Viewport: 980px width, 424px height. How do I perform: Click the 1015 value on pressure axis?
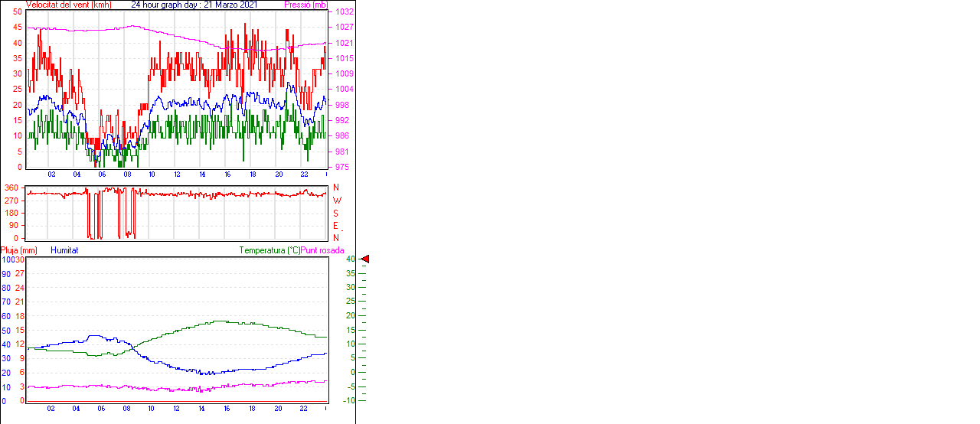click(x=344, y=58)
